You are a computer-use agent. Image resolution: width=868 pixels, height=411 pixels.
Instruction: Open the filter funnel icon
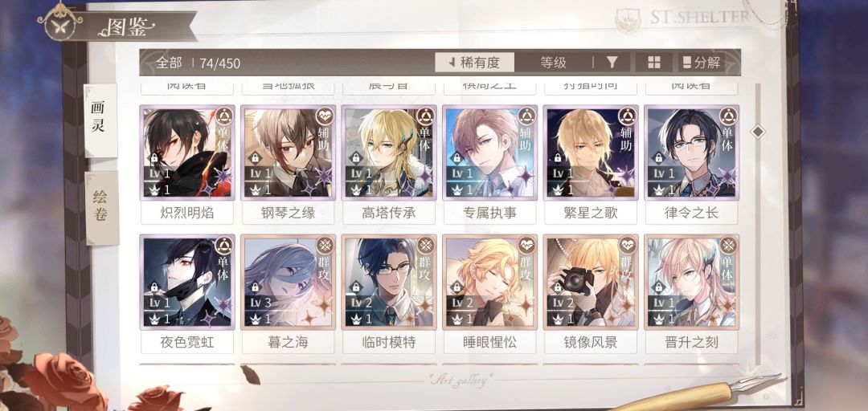pos(612,63)
